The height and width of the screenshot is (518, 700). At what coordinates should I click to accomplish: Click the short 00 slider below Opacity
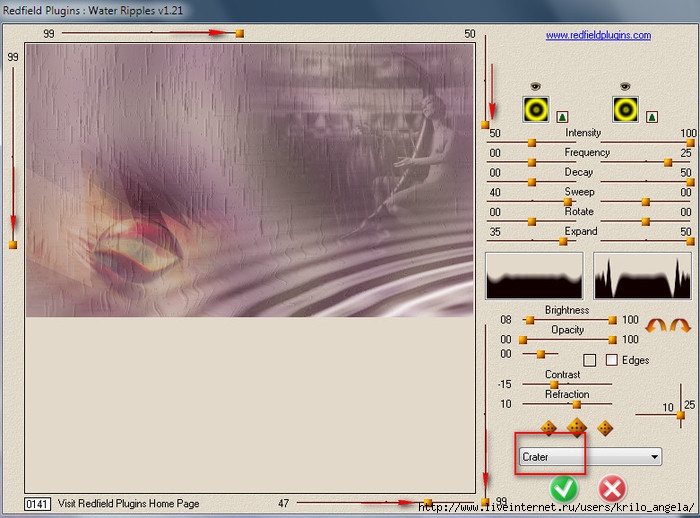click(541, 354)
